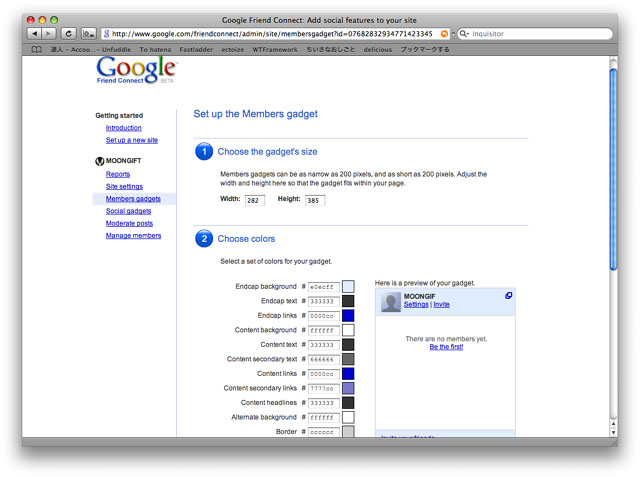The image size is (640, 477).
Task: Click the Content secondary text gray swatch
Action: coord(348,359)
